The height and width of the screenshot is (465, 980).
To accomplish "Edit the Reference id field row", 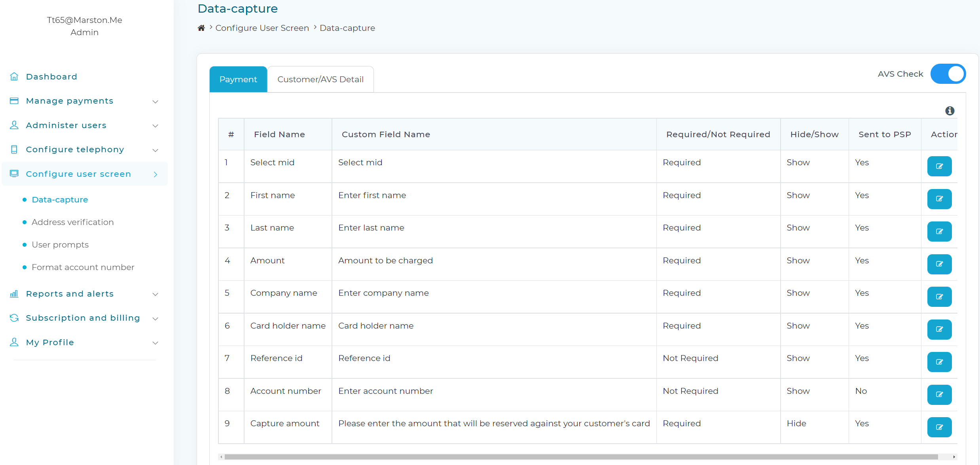I will point(939,362).
